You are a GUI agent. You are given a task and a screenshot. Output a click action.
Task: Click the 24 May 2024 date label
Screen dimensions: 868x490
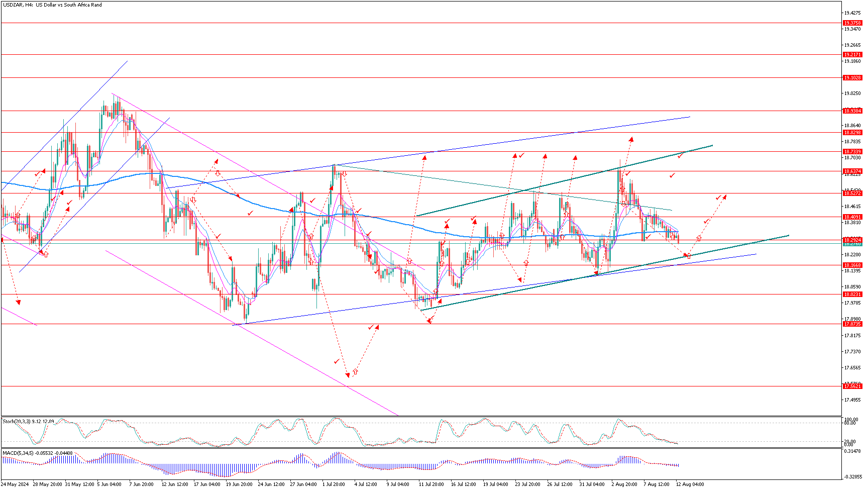16,484
